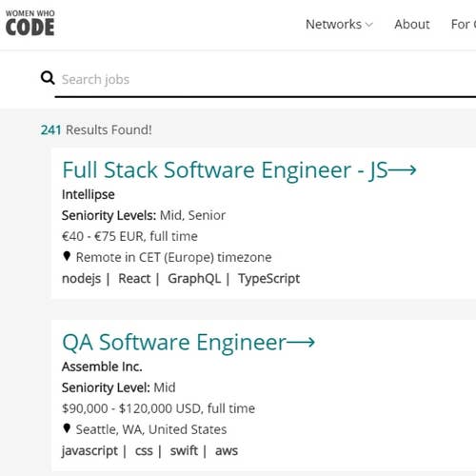Select the css tag
476x476 pixels.
(144, 451)
